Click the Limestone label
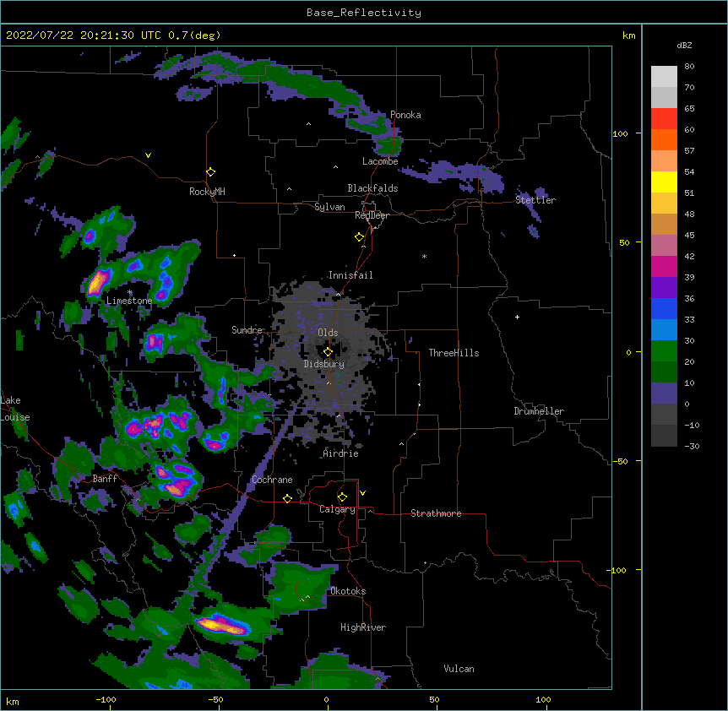This screenshot has width=728, height=711. (x=129, y=301)
